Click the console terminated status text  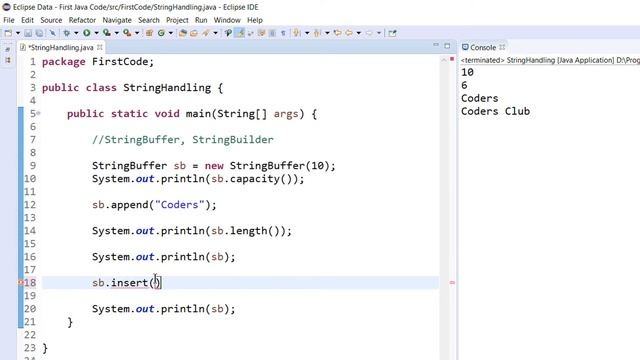(550, 60)
